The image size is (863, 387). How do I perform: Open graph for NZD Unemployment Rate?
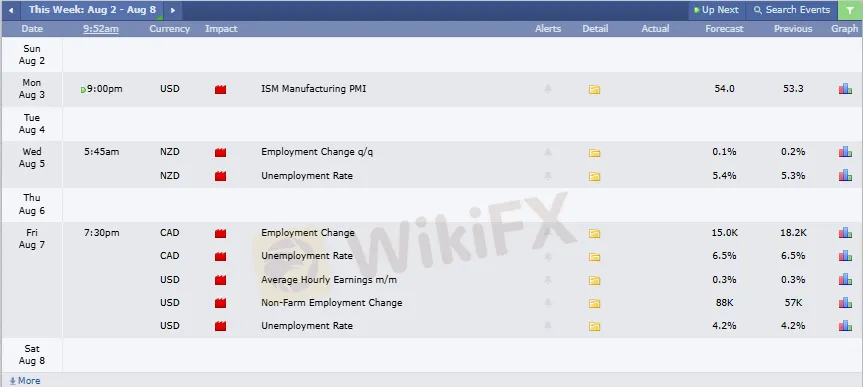(x=845, y=176)
